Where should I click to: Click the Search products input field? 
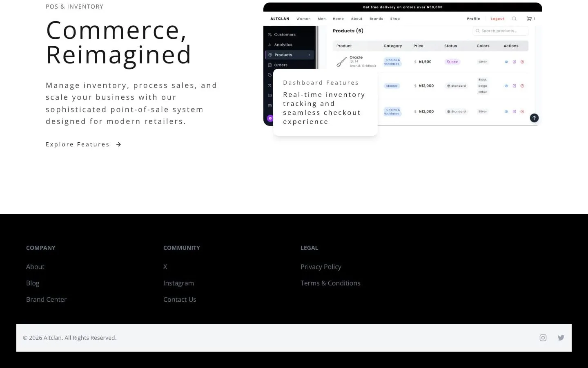point(501,31)
